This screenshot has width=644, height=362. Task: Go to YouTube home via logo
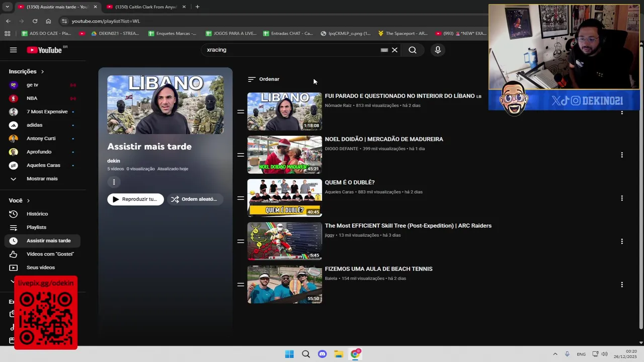coord(44,50)
